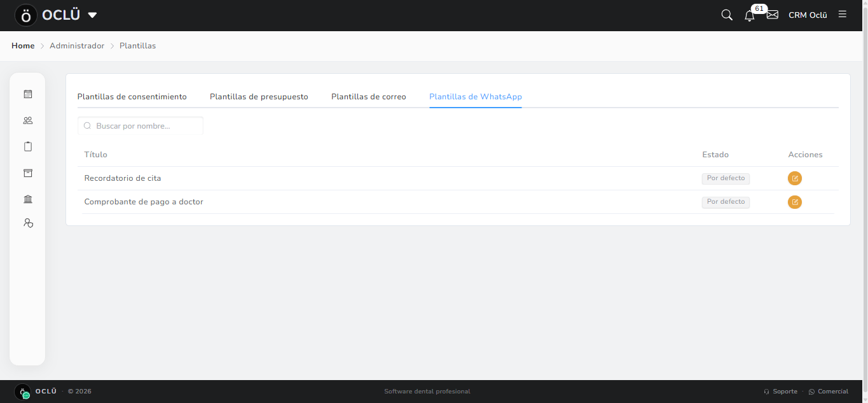Open the hamburger menu in the top bar
Viewport: 868px width, 403px height.
coord(843,14)
